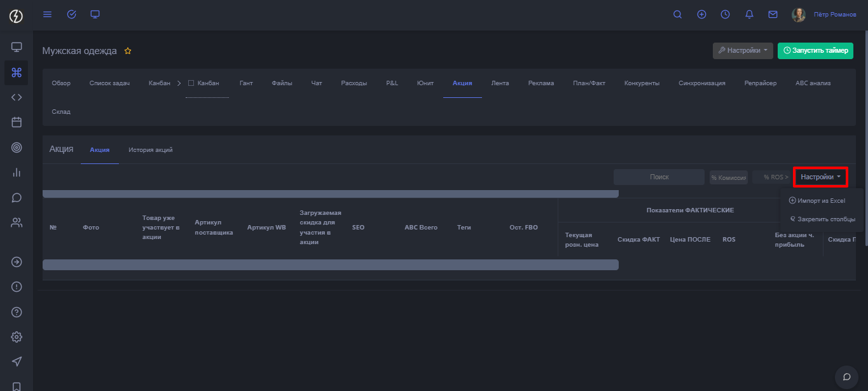Open the gear settings icon in sidebar
The width and height of the screenshot is (868, 391).
[17, 337]
